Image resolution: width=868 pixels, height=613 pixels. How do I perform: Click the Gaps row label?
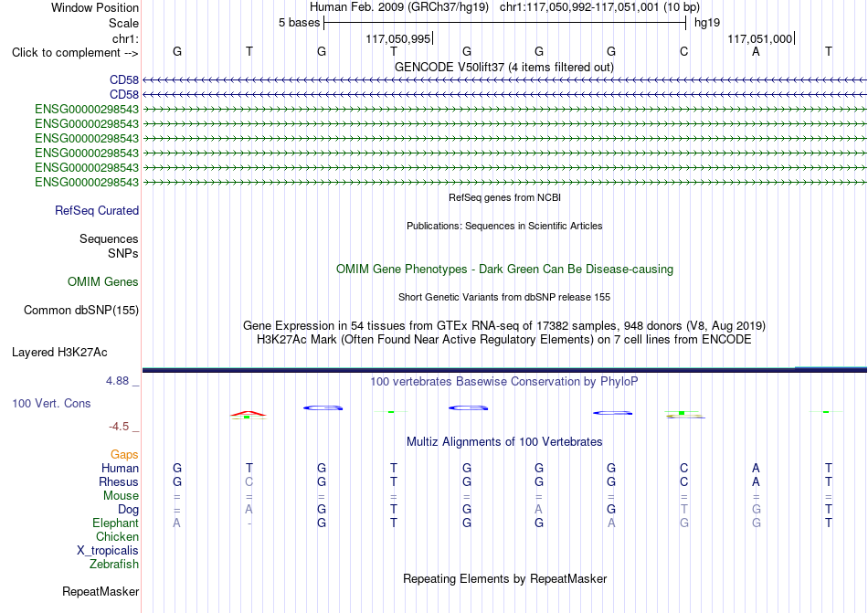tap(124, 454)
